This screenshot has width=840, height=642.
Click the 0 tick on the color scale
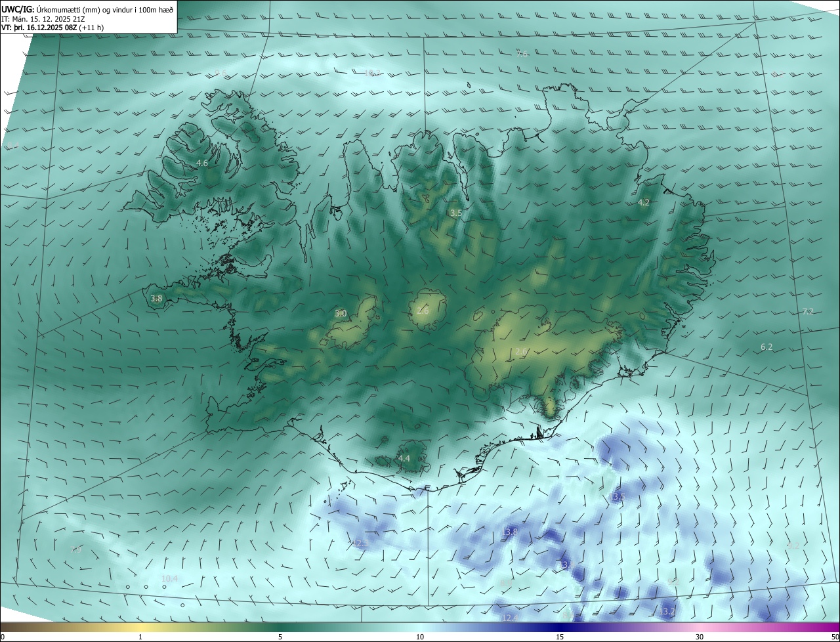(x=3, y=637)
